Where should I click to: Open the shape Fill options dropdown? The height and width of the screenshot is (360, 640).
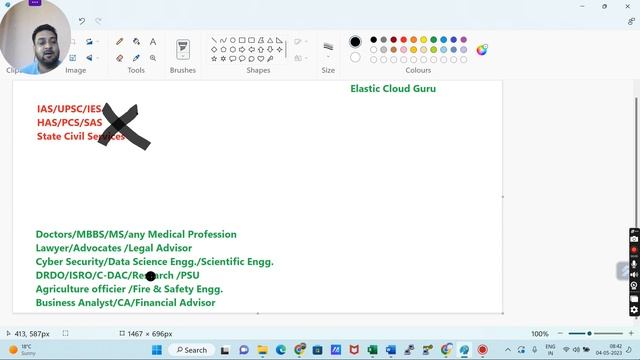pos(300,58)
